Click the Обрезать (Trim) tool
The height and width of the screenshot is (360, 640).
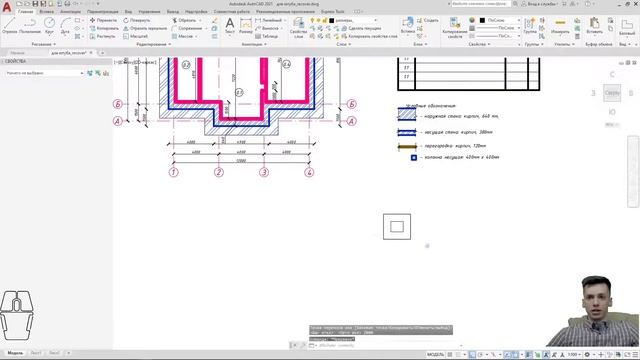184,20
